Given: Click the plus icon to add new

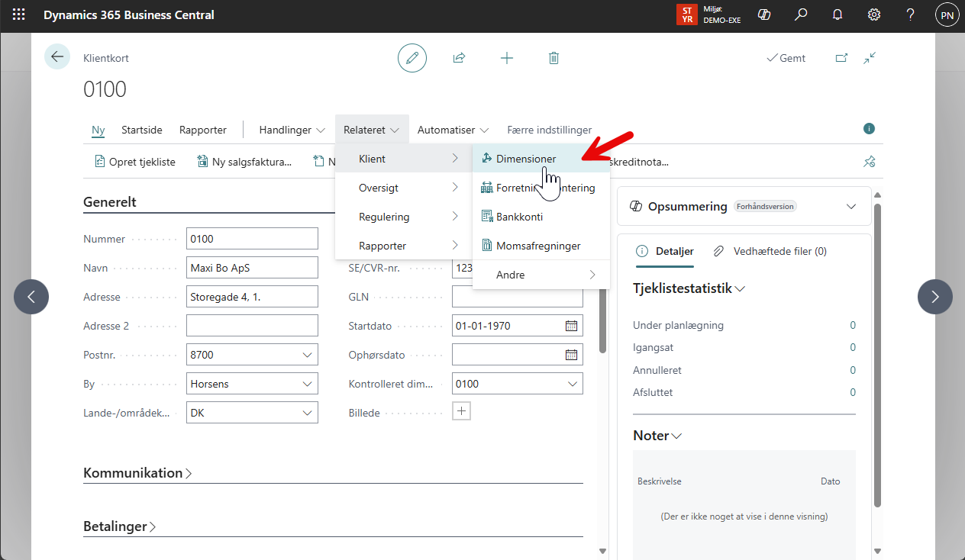Looking at the screenshot, I should coord(506,58).
